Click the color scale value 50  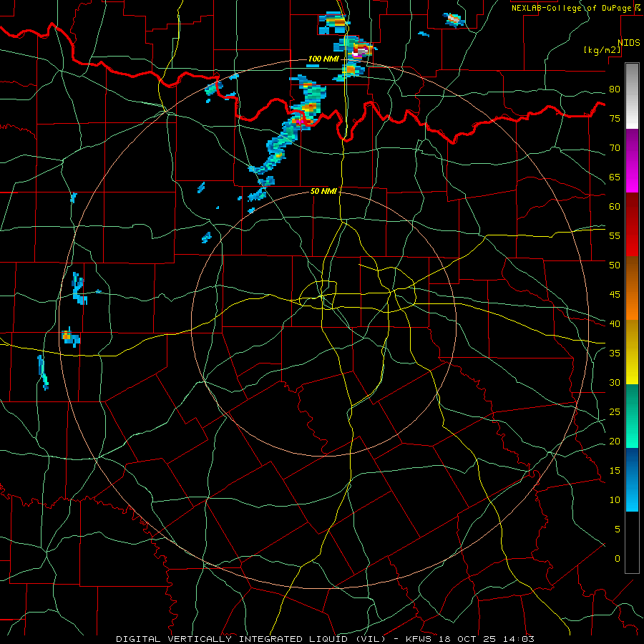(x=615, y=265)
